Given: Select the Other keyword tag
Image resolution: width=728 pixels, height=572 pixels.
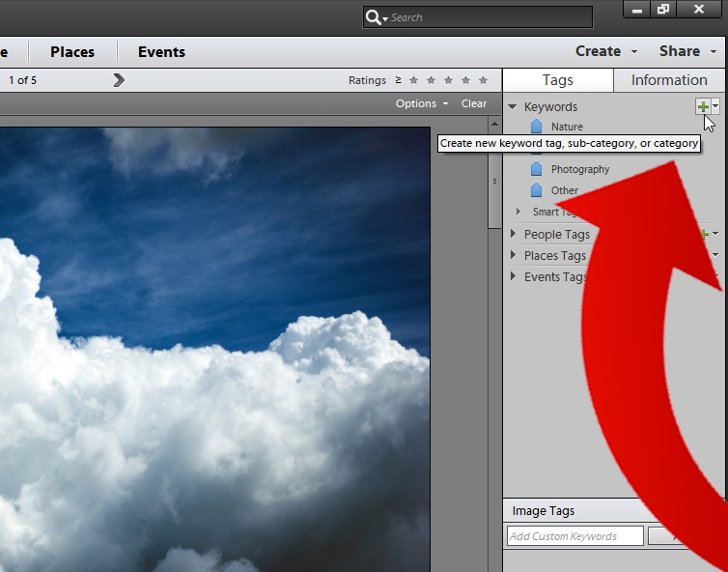Looking at the screenshot, I should (564, 190).
